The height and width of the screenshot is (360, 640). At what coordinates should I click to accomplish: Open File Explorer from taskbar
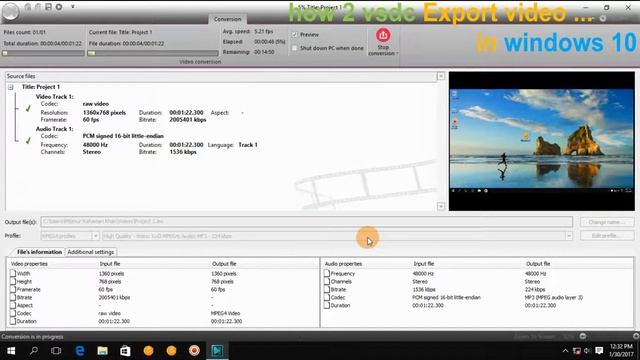click(x=102, y=351)
